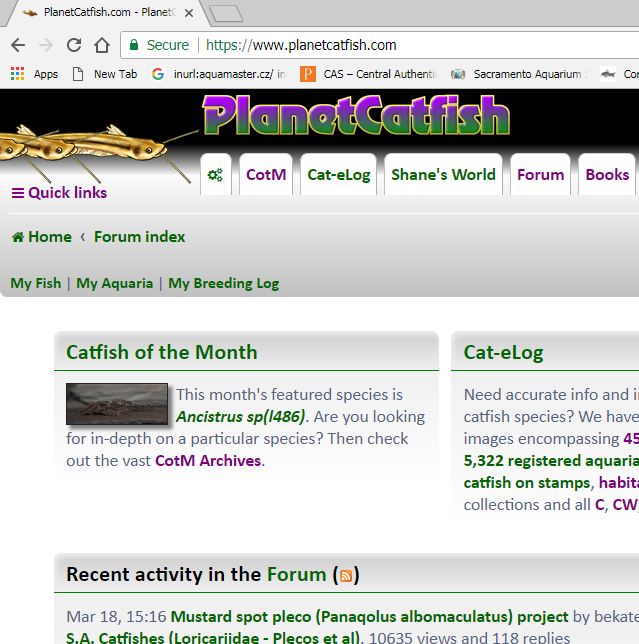Open the Mustard spot pleco project thread
Viewport: 639px width, 644px height.
click(x=370, y=617)
